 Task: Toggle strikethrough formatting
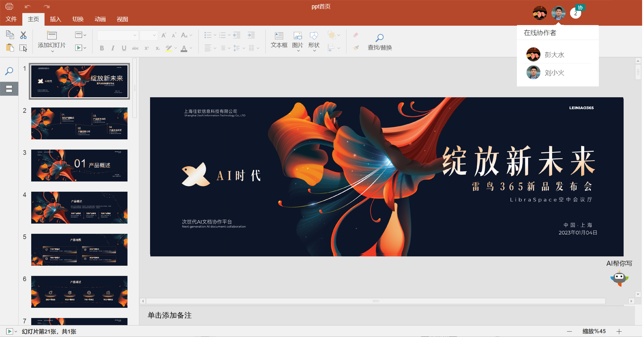pyautogui.click(x=135, y=48)
